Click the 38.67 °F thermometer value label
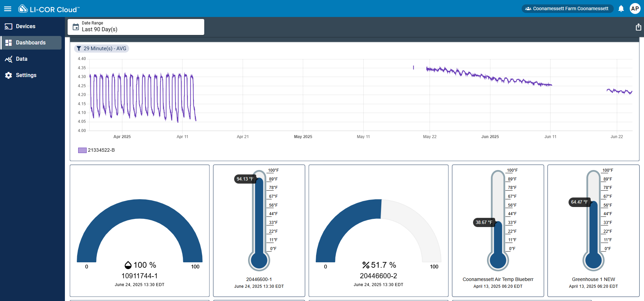Screen dimensions: 644x301 pyautogui.click(x=484, y=222)
